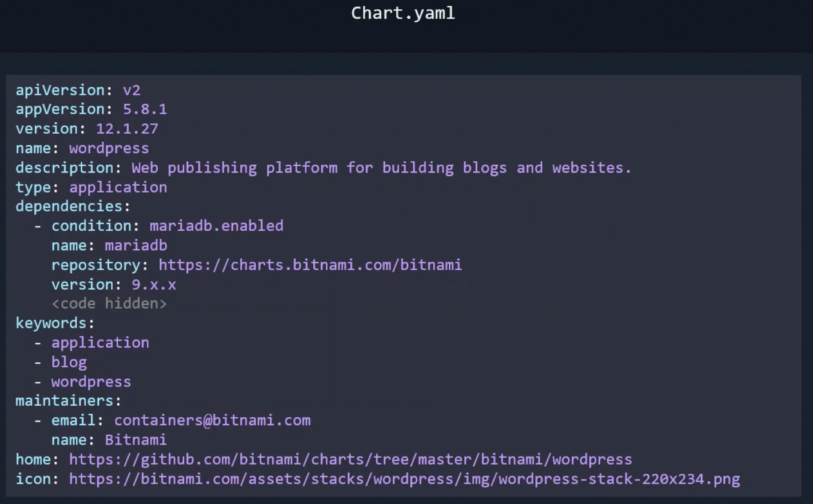Open the GitHub home URL for wordpress

(x=350, y=459)
